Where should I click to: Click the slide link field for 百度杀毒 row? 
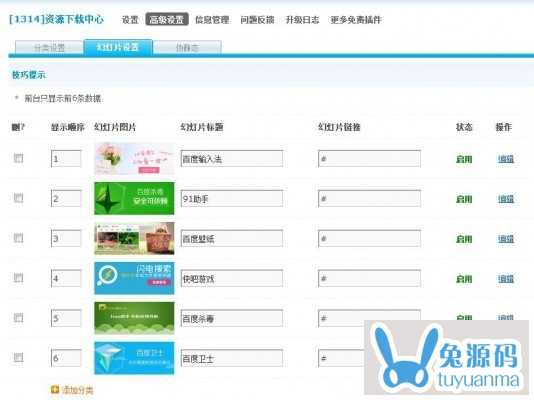(369, 318)
